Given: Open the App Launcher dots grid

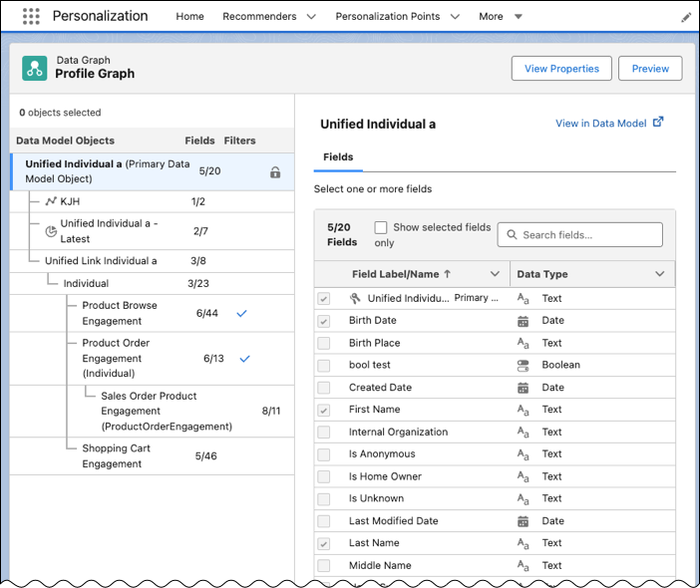Looking at the screenshot, I should pyautogui.click(x=31, y=16).
